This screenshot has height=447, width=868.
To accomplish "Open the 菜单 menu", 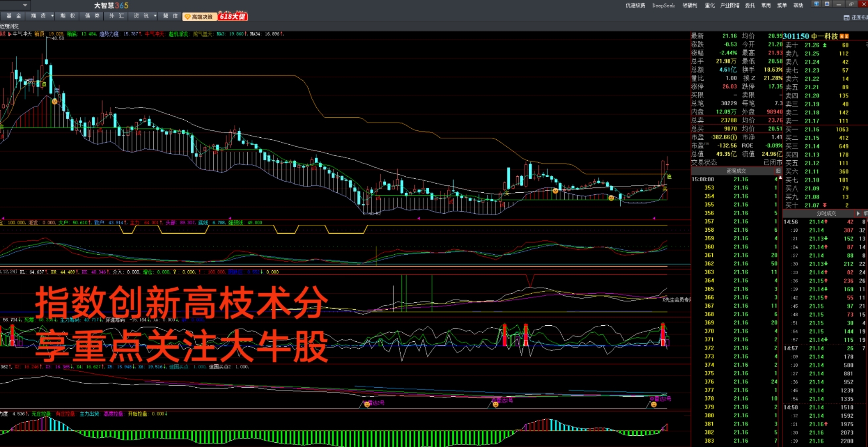I will pyautogui.click(x=782, y=5).
